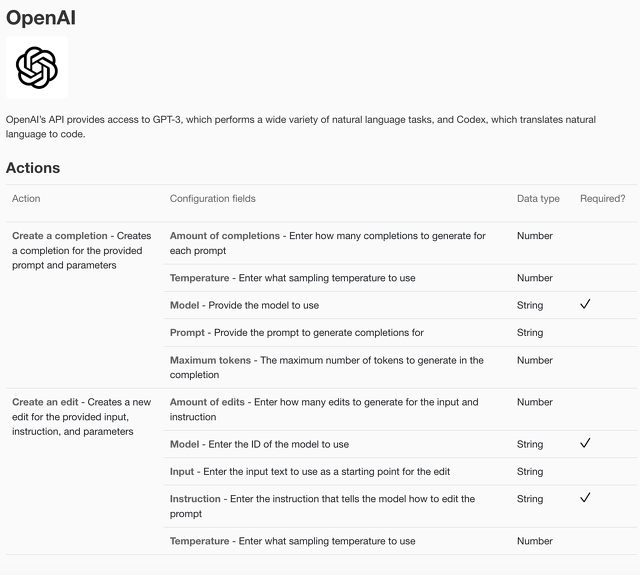Click the OpenAI logo icon

click(37, 68)
